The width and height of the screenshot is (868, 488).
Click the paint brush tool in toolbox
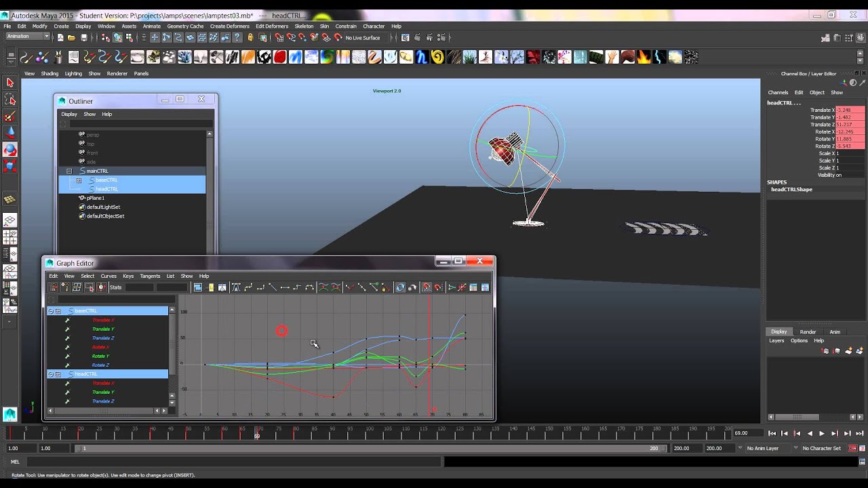9,117
